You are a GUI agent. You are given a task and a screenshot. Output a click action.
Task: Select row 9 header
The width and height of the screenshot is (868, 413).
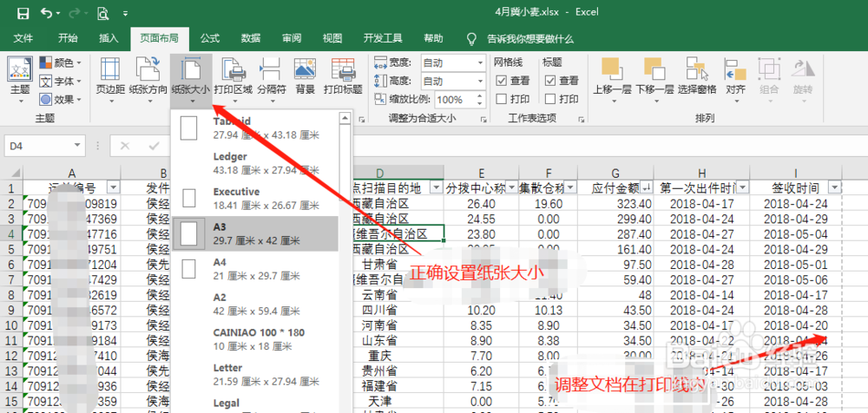coord(11,310)
